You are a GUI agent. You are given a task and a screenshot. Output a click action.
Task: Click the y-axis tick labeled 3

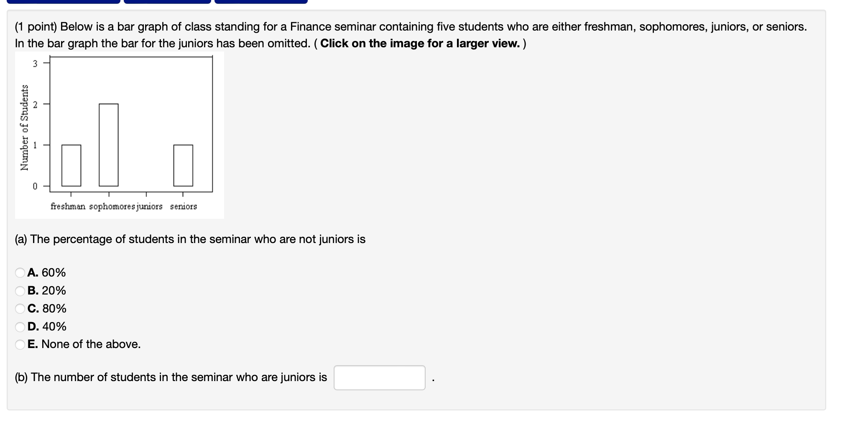coord(35,64)
